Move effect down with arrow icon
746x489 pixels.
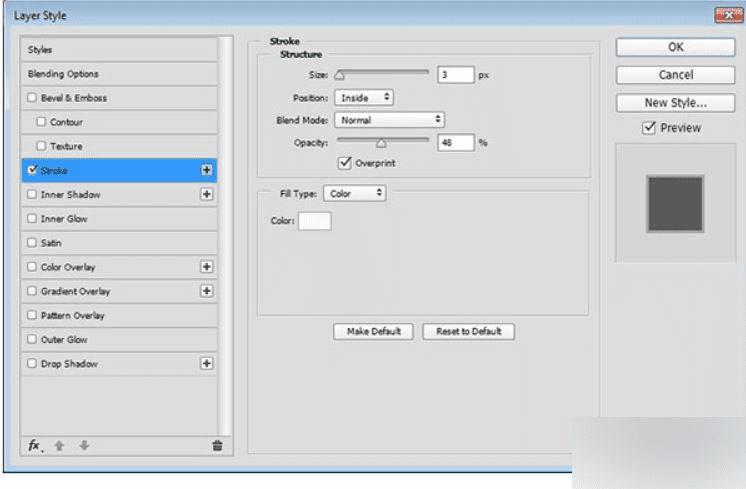pyautogui.click(x=84, y=446)
